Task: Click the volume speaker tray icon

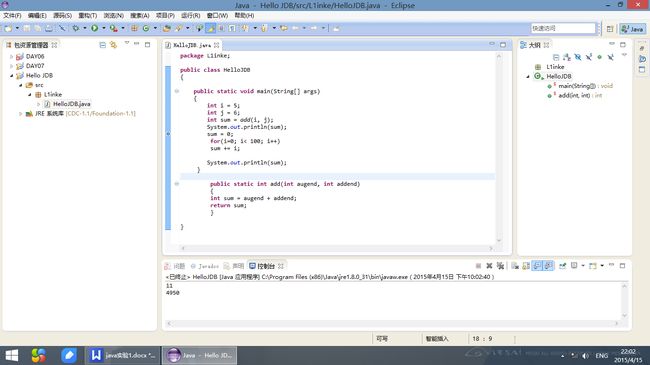Action: [x=585, y=356]
